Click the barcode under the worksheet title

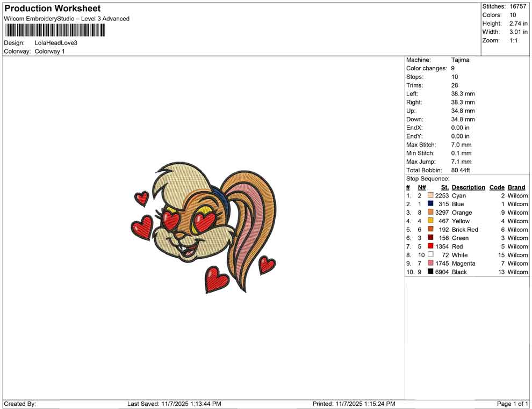click(55, 30)
